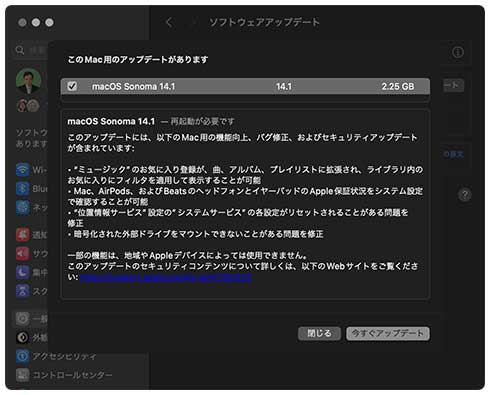The height and width of the screenshot is (395, 490).
Task: Uncheck the macOS Sonoma 14.1 update checkbox
Action: click(72, 86)
